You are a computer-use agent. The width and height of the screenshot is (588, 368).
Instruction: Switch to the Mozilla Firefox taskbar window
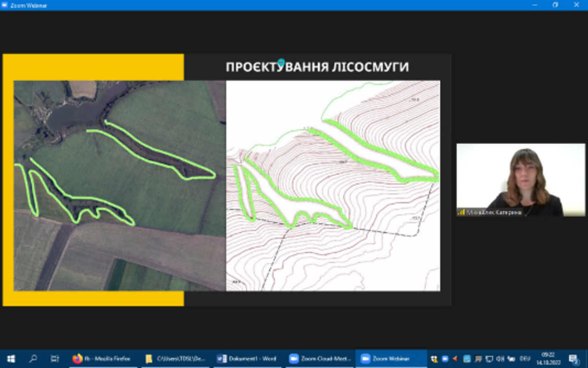coord(103,359)
